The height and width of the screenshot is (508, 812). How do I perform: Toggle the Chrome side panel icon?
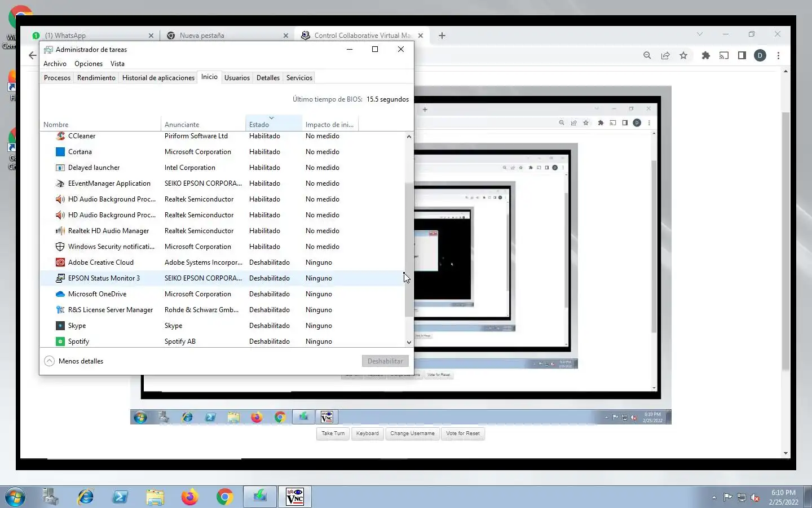pyautogui.click(x=742, y=55)
